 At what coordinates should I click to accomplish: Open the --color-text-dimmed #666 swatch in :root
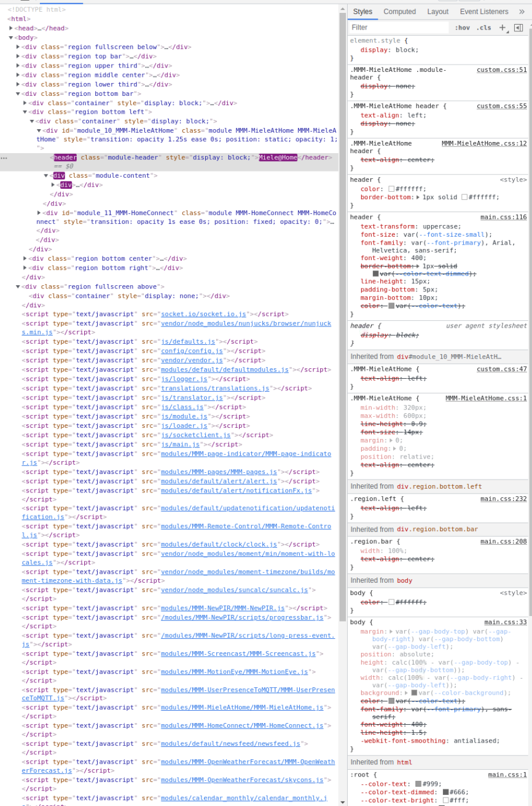click(x=446, y=792)
